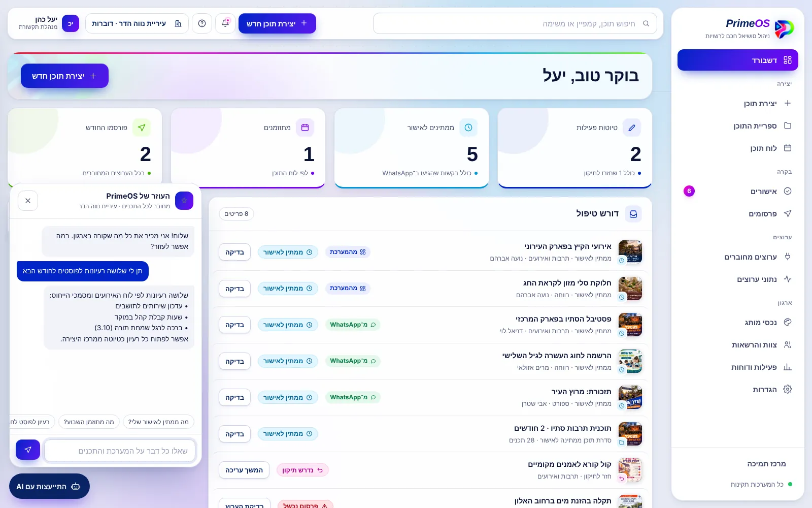This screenshot has height=508, width=812.
Task: Close the PrimeOS assistant panel
Action: 28,201
